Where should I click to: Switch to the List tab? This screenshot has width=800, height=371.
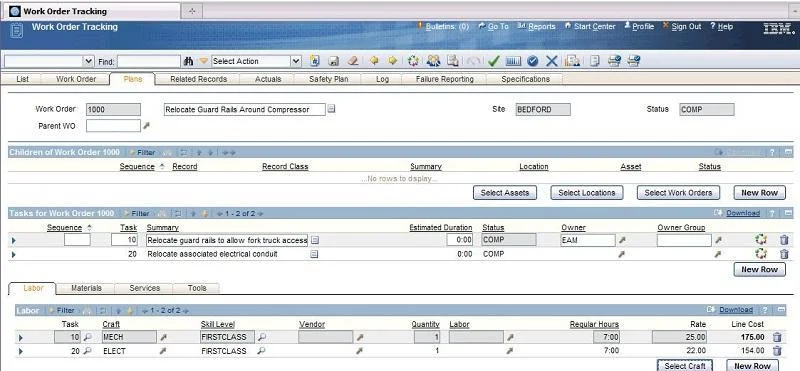(22, 79)
